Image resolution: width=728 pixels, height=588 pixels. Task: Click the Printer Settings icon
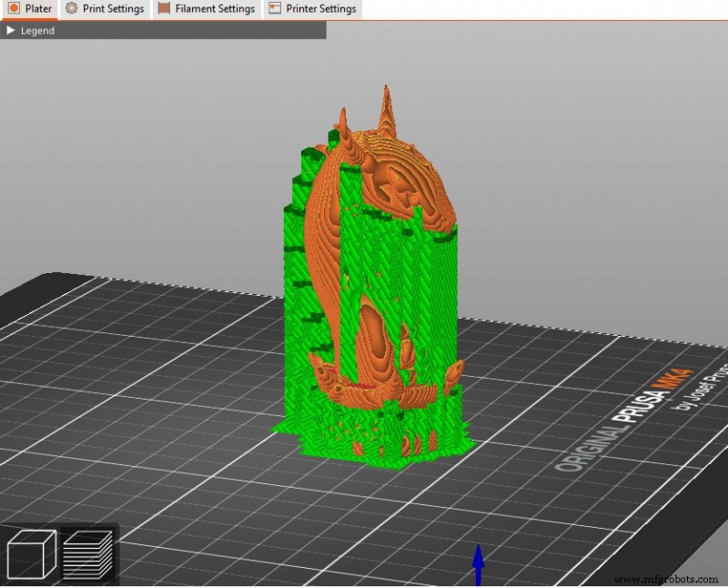point(275,8)
